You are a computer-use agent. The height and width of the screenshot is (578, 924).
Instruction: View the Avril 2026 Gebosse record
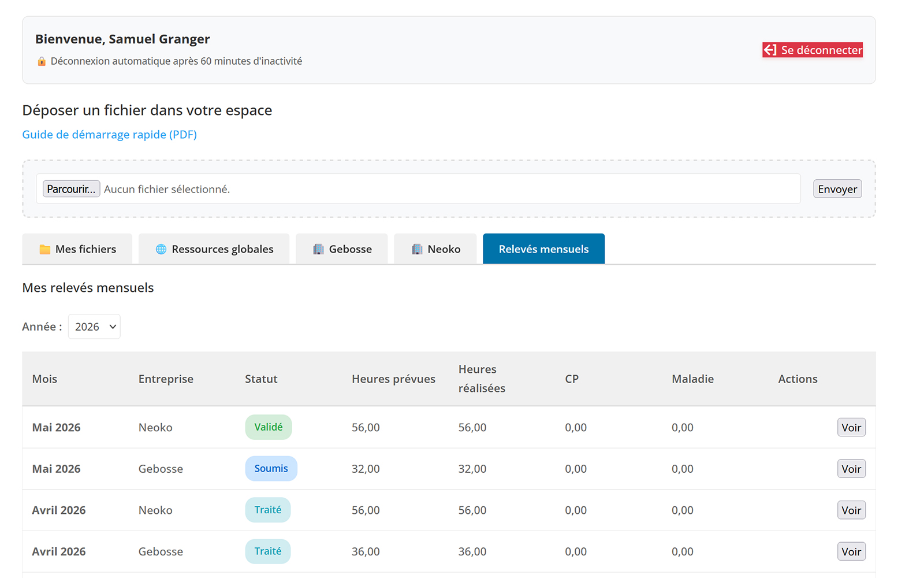[851, 551]
